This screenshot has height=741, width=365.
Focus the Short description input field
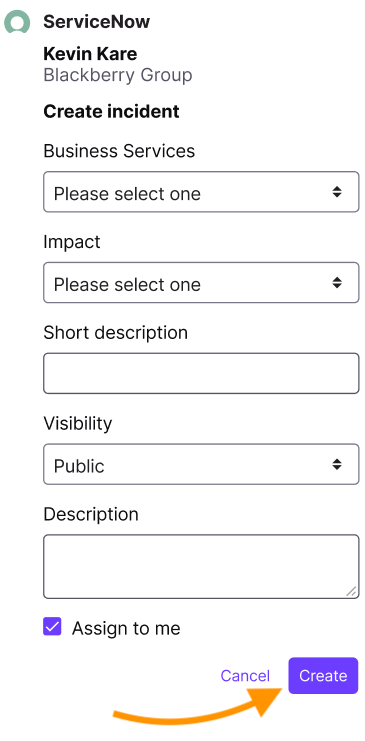click(x=201, y=373)
